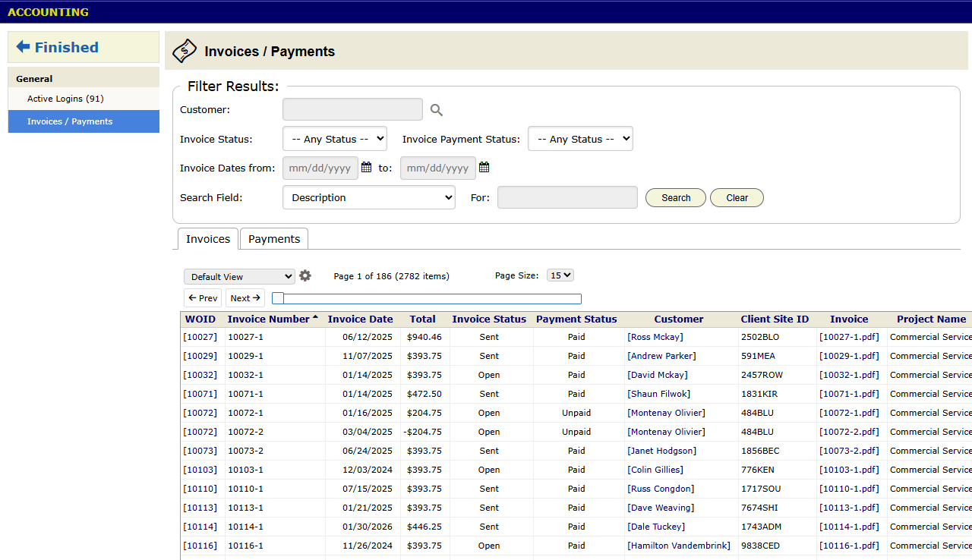Sort by Total column header
972x560 pixels.
(x=423, y=319)
